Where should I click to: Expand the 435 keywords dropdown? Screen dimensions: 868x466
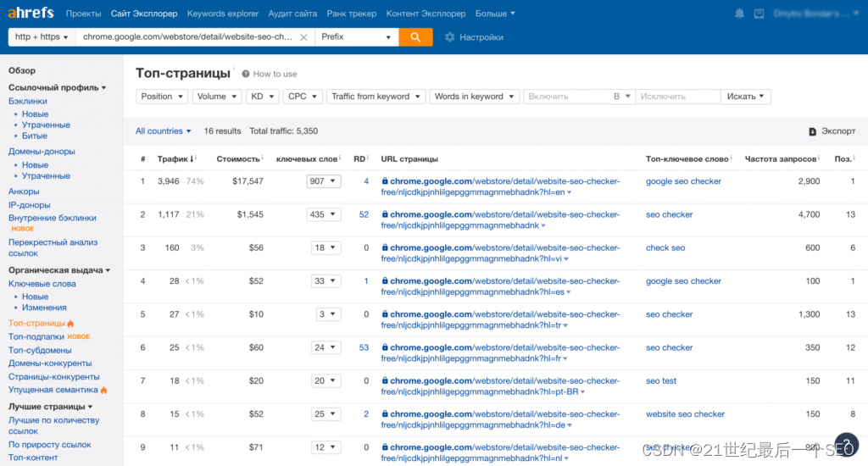[x=323, y=214]
